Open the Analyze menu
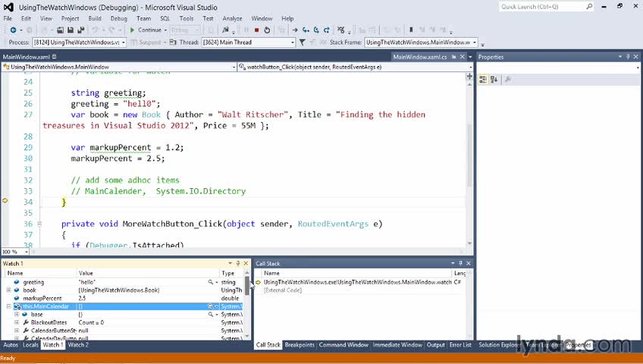The image size is (643, 364). [x=232, y=18]
